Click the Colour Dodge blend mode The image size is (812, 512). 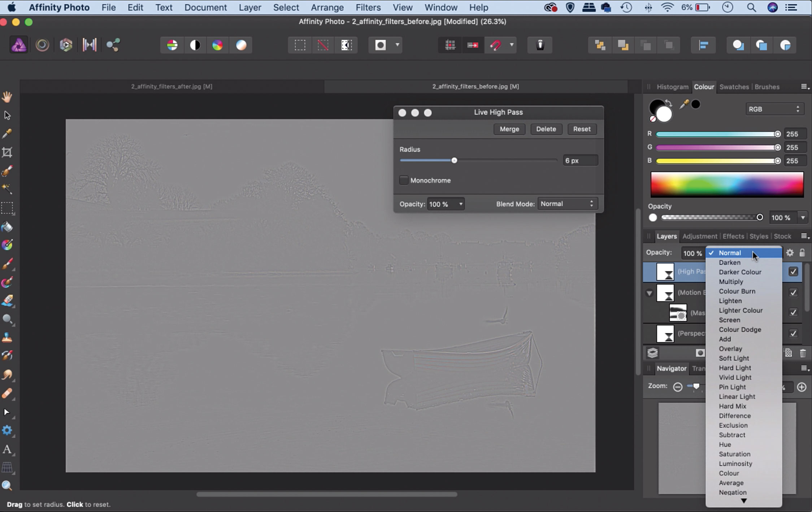coord(740,329)
